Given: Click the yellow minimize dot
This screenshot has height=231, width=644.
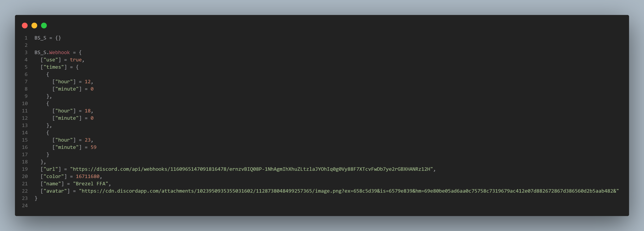Looking at the screenshot, I should [x=34, y=26].
